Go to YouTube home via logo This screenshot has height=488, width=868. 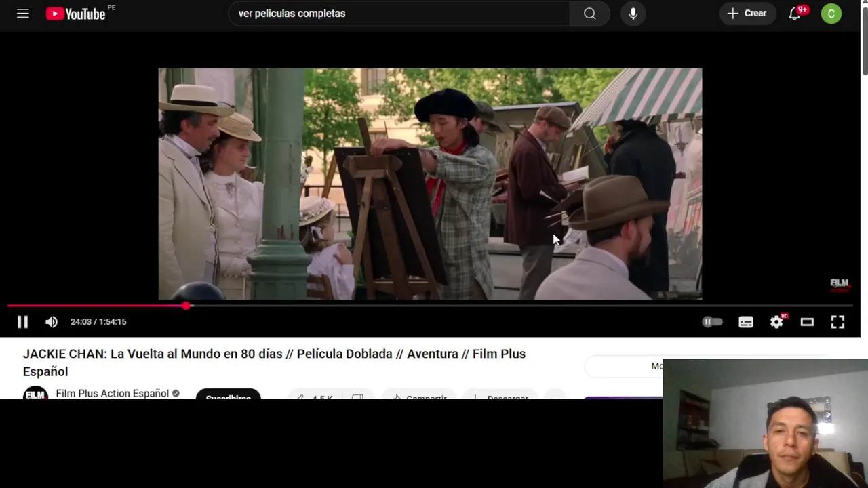tap(75, 14)
